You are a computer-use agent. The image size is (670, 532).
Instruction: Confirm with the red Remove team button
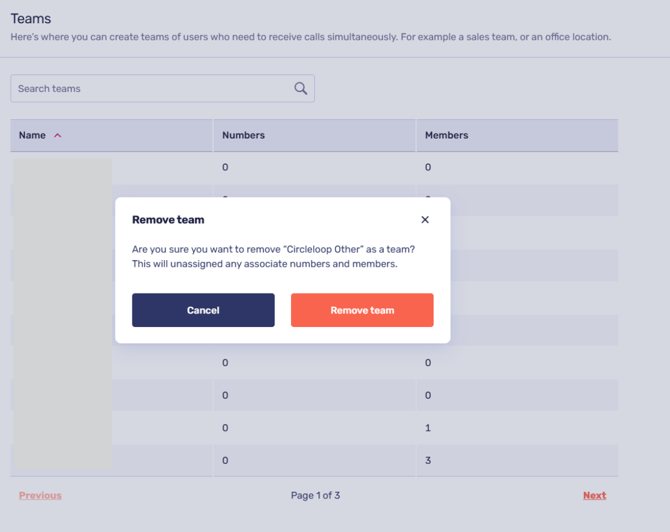(x=362, y=310)
